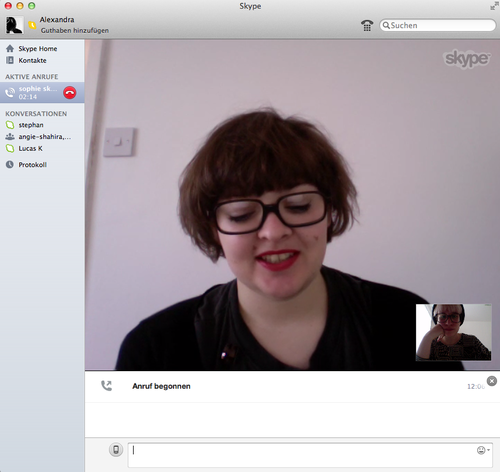Click the SMS phone icon beside message field
The image size is (500, 472).
pos(116,450)
